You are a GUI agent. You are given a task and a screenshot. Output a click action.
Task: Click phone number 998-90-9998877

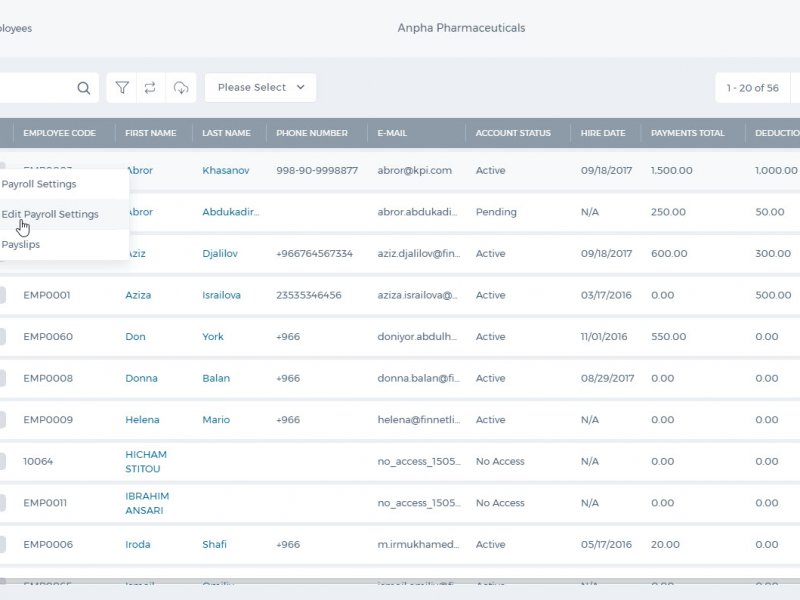tap(317, 170)
